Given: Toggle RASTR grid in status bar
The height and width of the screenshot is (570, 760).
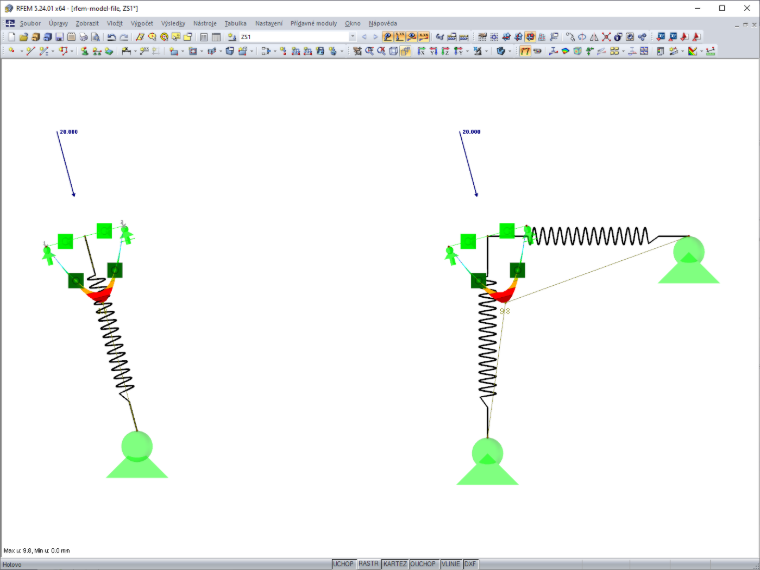Looking at the screenshot, I should point(368,564).
